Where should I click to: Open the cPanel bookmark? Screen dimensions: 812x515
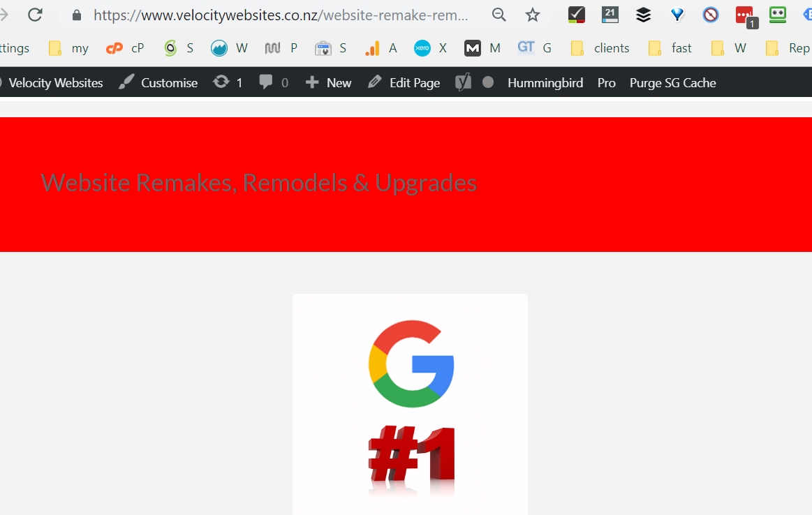[125, 48]
